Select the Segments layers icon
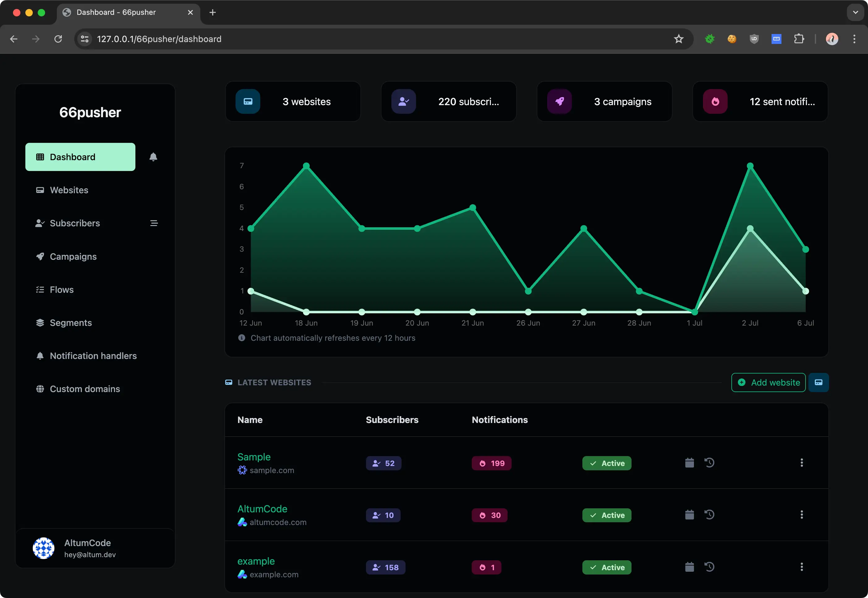Screen dimensions: 868x598 click(x=40, y=322)
